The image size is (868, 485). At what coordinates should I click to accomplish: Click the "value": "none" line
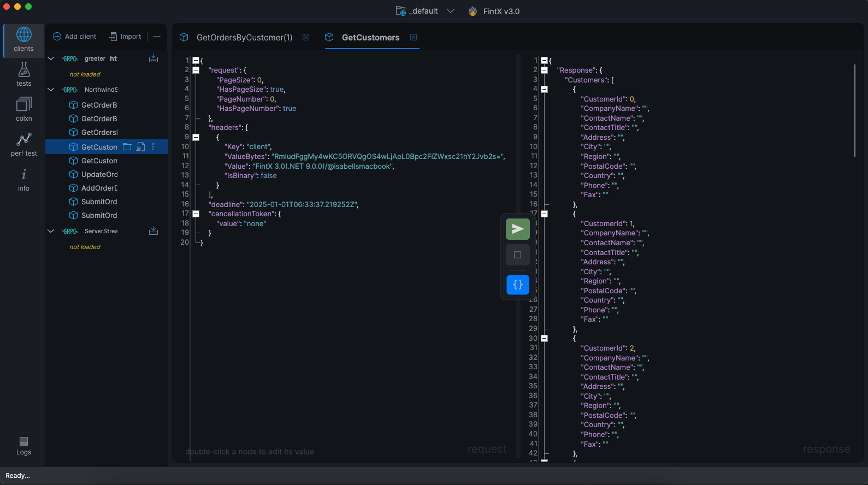[241, 223]
